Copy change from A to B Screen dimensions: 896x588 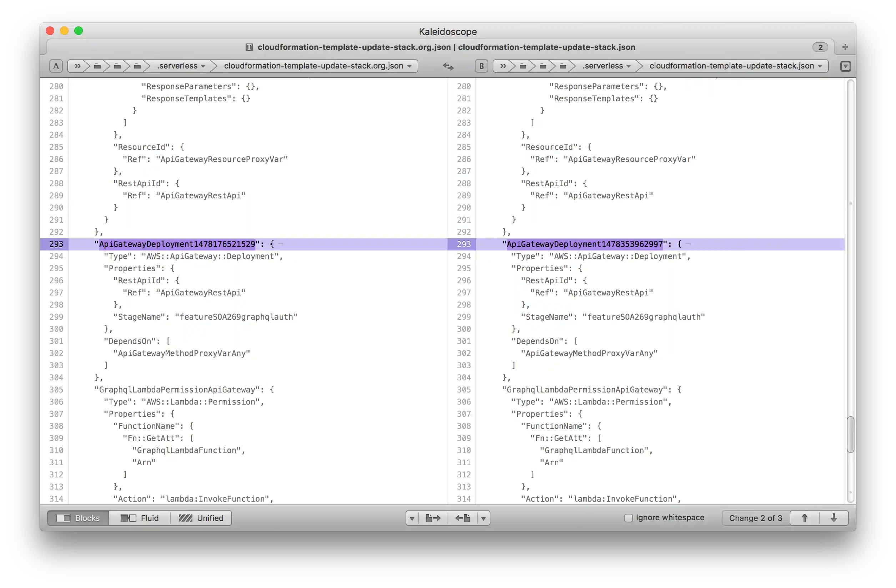433,518
